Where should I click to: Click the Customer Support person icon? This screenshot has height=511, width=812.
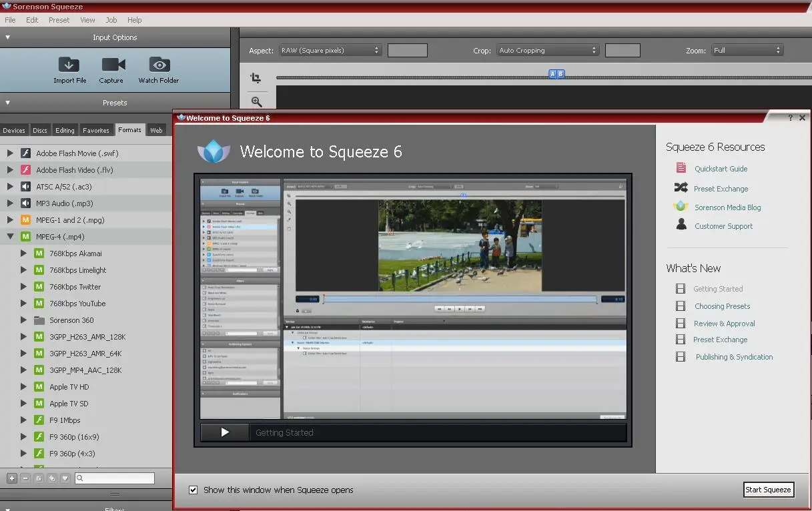point(681,225)
